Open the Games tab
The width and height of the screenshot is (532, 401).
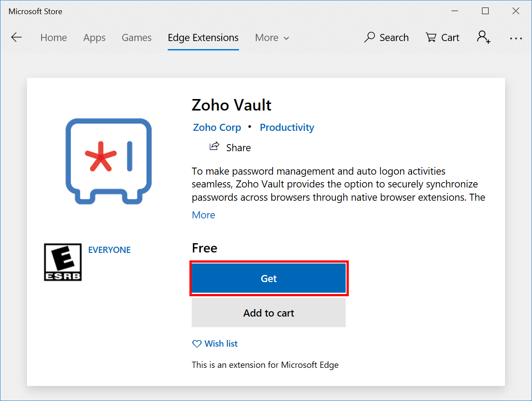(x=136, y=38)
